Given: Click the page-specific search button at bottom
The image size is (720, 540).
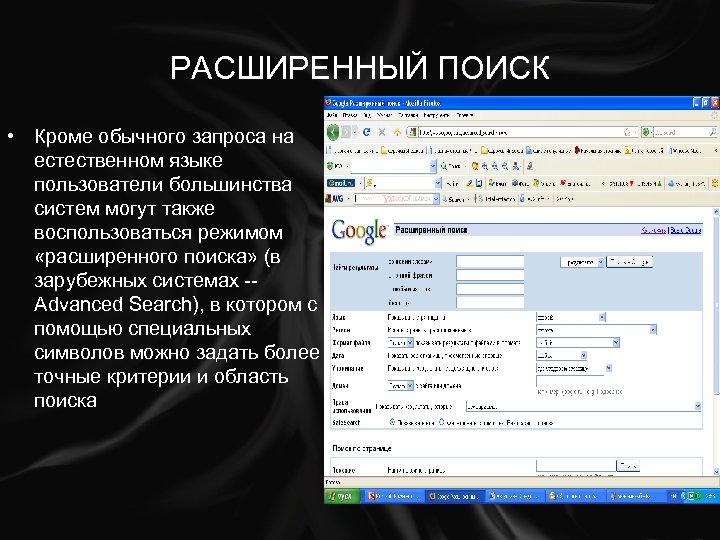Looking at the screenshot, I should (628, 466).
